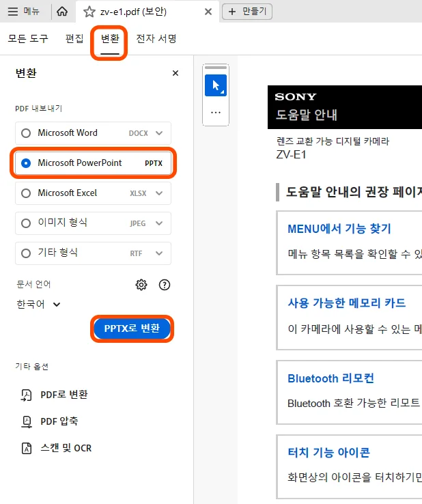This screenshot has width=422, height=504.
Task: Click the PDF 내보내기 heading text
Action: point(38,109)
